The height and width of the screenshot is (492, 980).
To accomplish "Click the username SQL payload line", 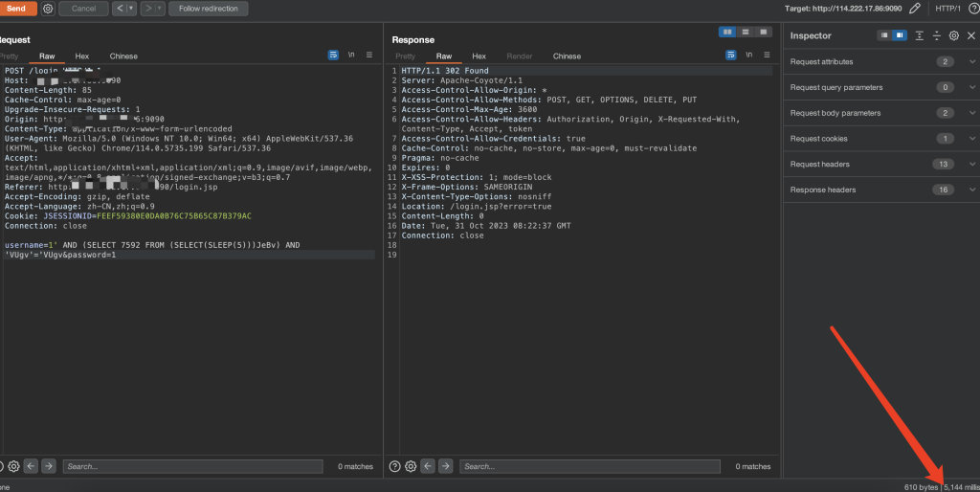I will tap(152, 245).
